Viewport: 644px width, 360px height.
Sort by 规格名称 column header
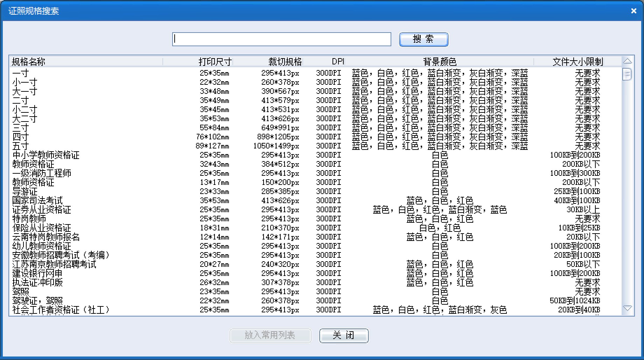[29, 62]
